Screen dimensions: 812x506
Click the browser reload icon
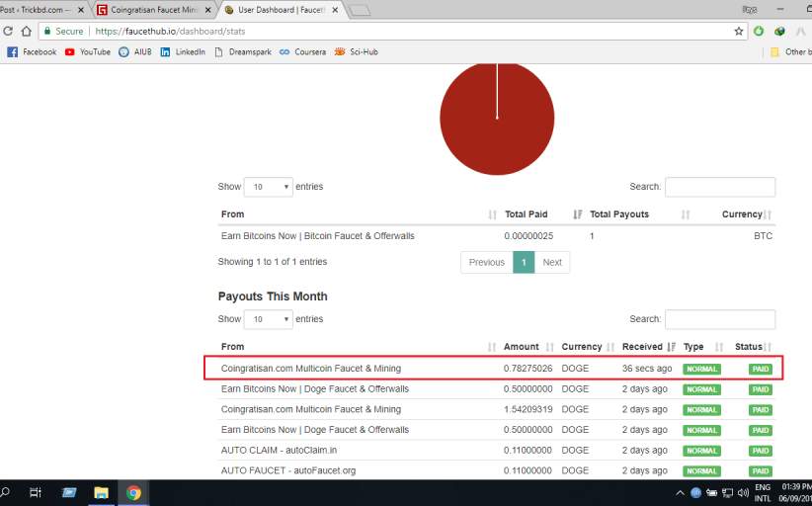tap(10, 32)
